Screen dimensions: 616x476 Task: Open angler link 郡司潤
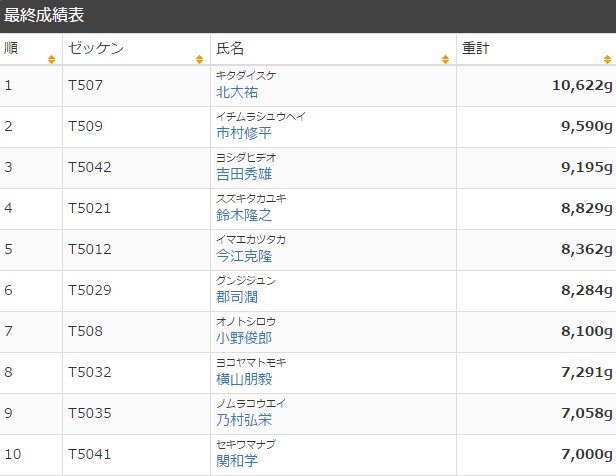pyautogui.click(x=236, y=297)
